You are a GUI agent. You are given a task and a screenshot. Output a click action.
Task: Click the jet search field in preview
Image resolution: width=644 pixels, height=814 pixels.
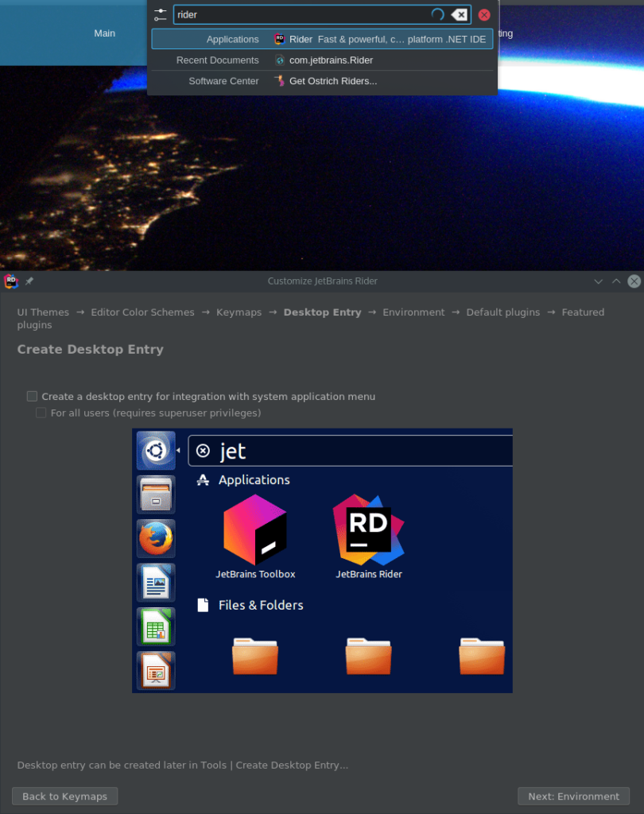point(351,451)
